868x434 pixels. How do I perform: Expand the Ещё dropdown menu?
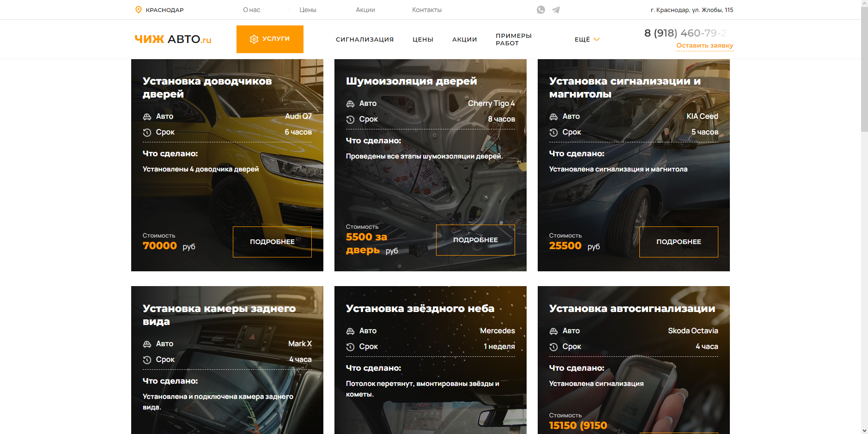(587, 39)
